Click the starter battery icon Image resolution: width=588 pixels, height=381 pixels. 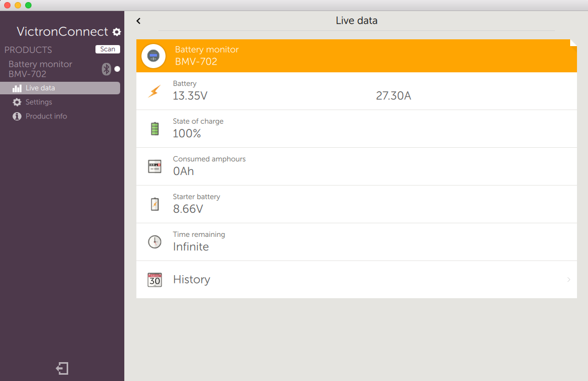154,204
